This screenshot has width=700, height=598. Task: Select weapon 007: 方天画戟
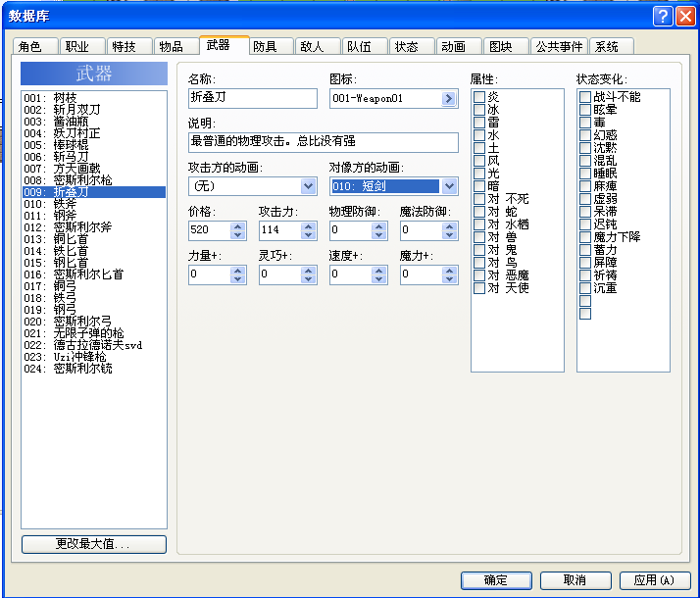(x=94, y=169)
